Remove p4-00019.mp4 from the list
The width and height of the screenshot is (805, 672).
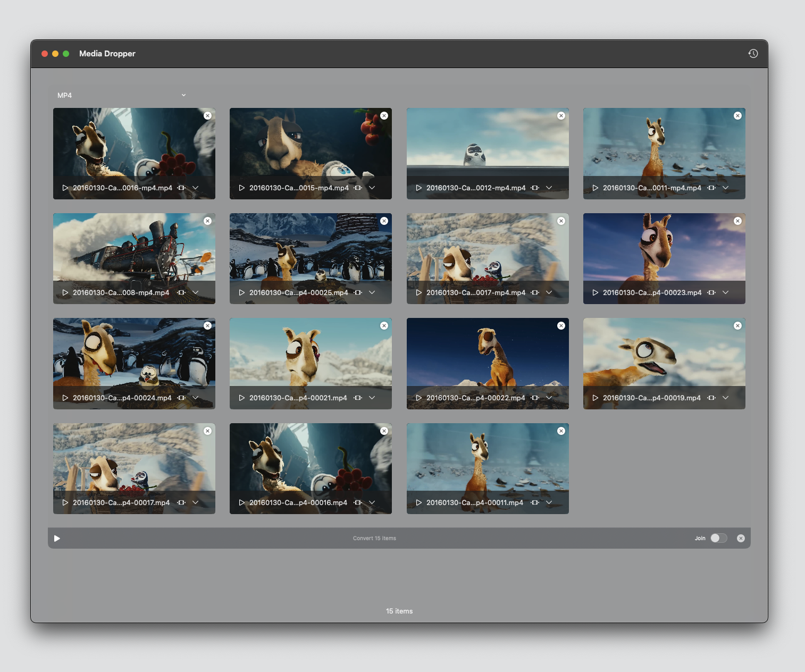[737, 325]
